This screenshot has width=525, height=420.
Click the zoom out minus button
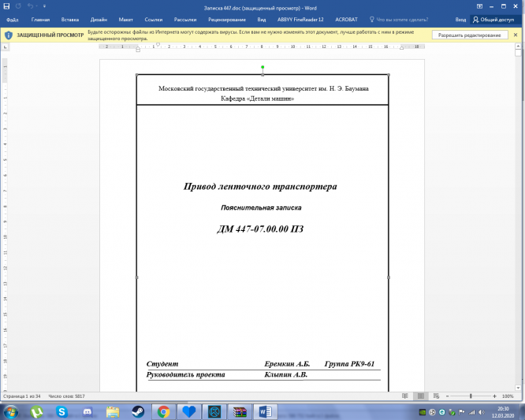[x=447, y=396]
